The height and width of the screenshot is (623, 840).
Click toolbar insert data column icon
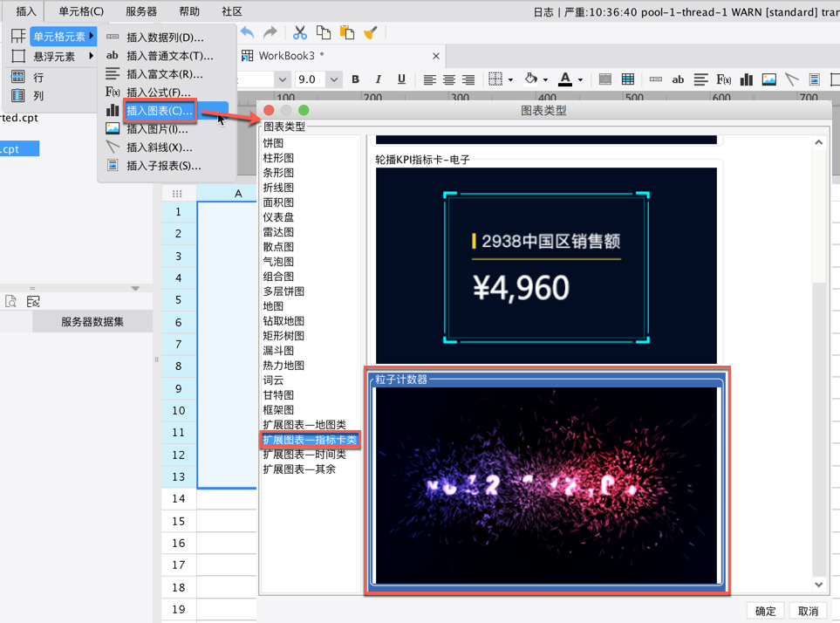pos(656,79)
